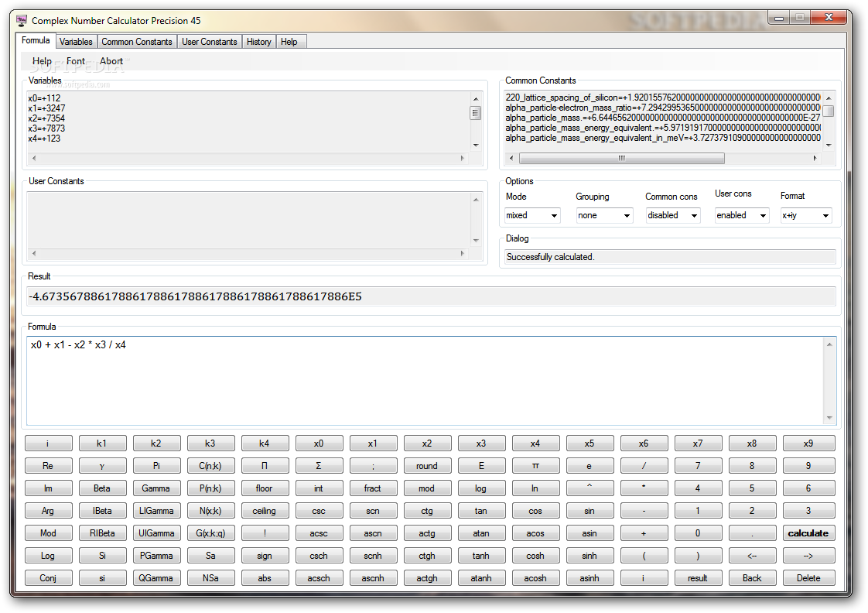Click the mod function button

[x=427, y=488]
